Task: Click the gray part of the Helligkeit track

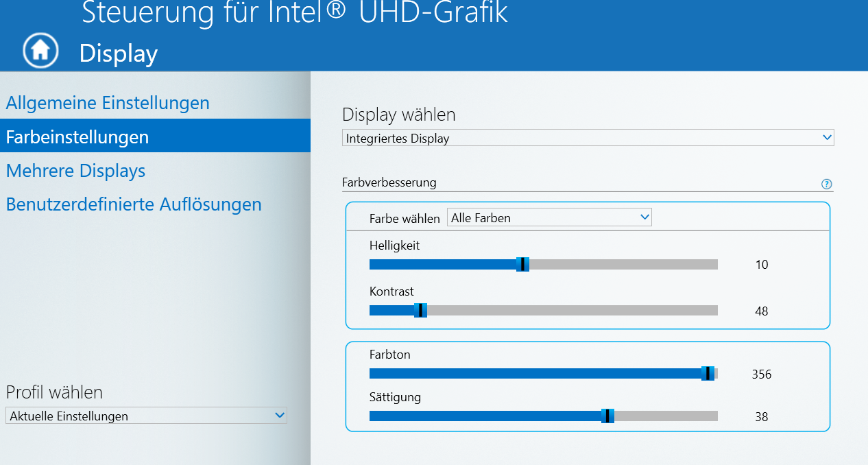Action: click(624, 265)
